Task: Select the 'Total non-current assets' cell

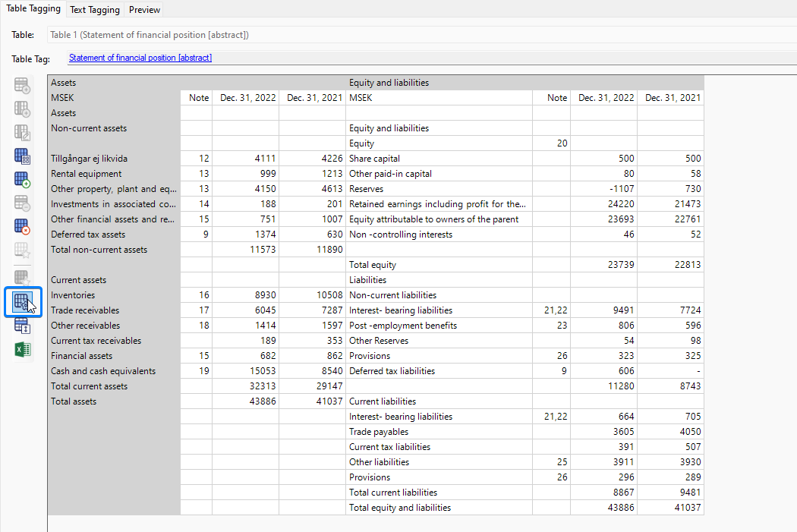Action: 115,250
